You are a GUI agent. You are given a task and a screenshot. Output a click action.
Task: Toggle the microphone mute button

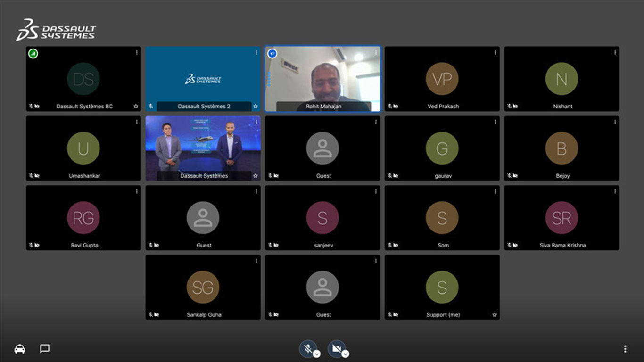point(307,348)
